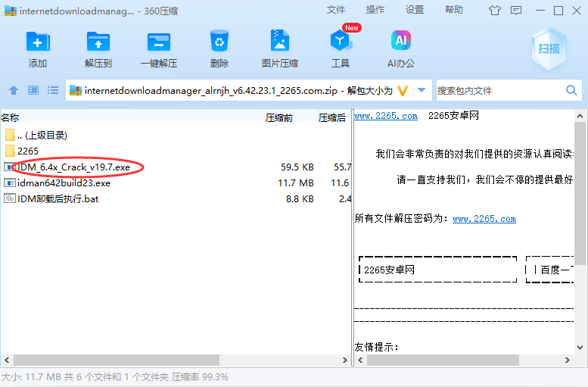Expand the path bar dropdown arrow

(x=422, y=90)
